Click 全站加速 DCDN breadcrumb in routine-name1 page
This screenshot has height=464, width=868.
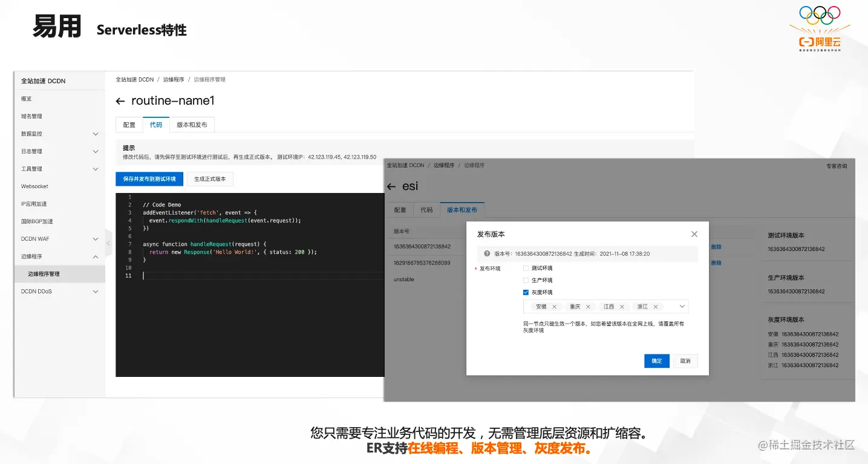click(x=135, y=79)
